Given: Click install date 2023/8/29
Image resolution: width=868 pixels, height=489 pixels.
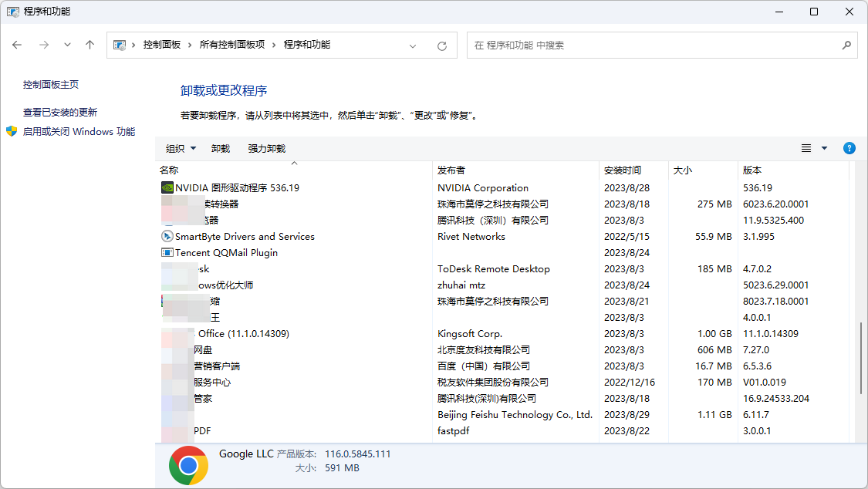Looking at the screenshot, I should [x=627, y=415].
